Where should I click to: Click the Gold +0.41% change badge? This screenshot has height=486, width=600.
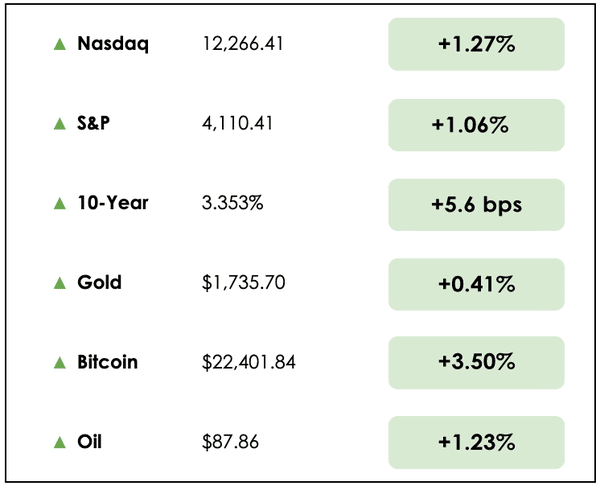pos(476,284)
